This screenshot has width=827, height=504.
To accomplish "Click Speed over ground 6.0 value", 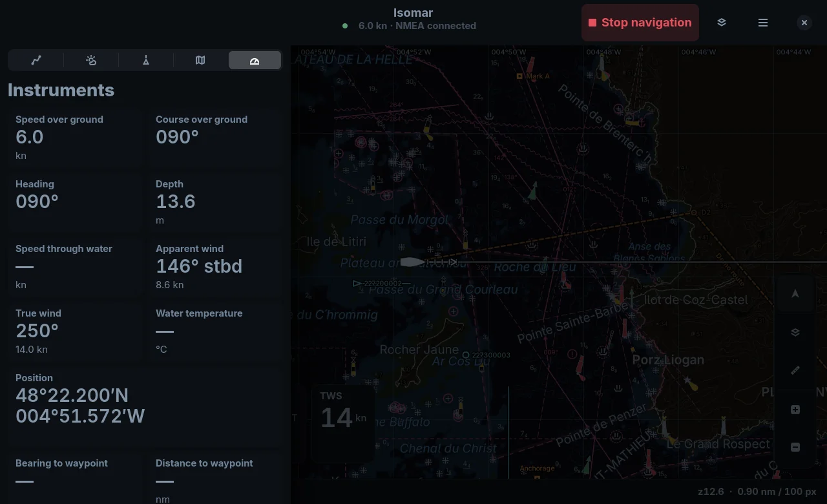I will pyautogui.click(x=30, y=137).
